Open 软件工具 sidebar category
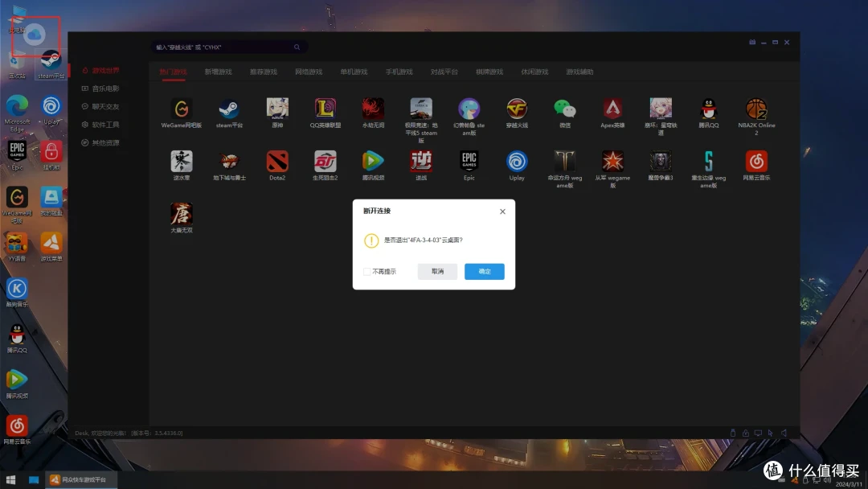Viewport: 868px width, 489px height. point(100,125)
